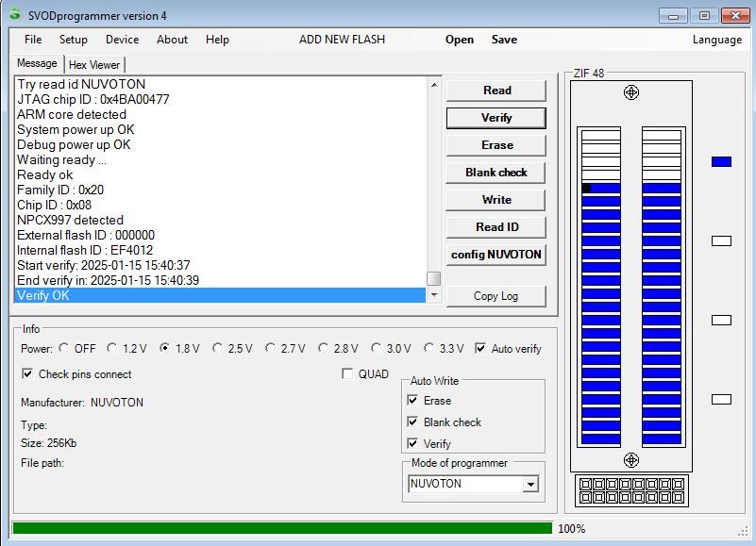Switch to the Hex Viewer tab

click(94, 64)
